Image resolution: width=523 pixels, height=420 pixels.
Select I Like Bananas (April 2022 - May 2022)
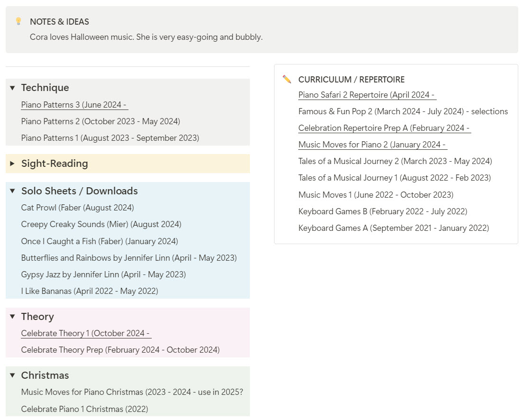(90, 292)
